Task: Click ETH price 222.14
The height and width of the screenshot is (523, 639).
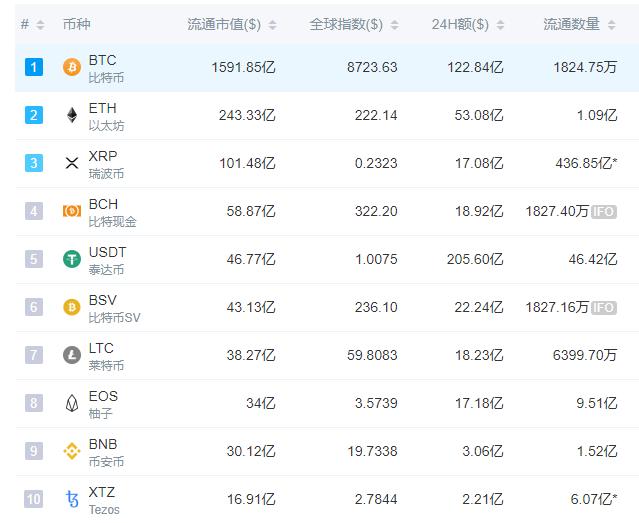Action: [x=376, y=115]
